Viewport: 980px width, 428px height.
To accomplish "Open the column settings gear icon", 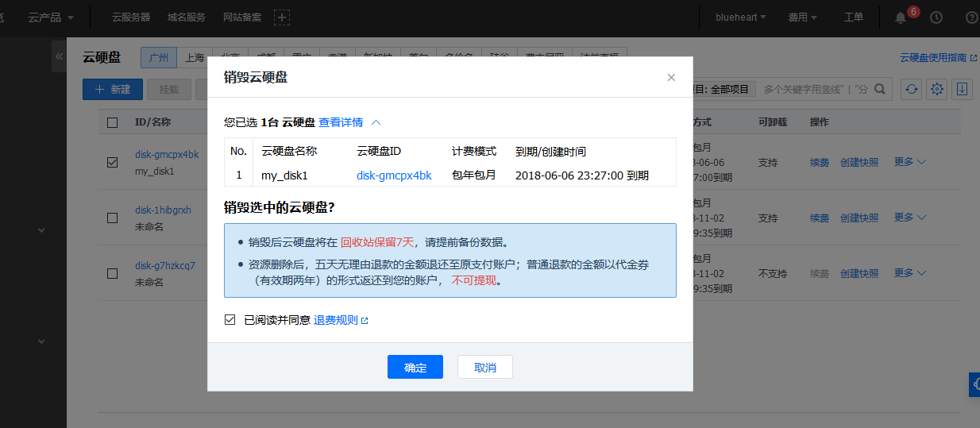I will tap(938, 90).
